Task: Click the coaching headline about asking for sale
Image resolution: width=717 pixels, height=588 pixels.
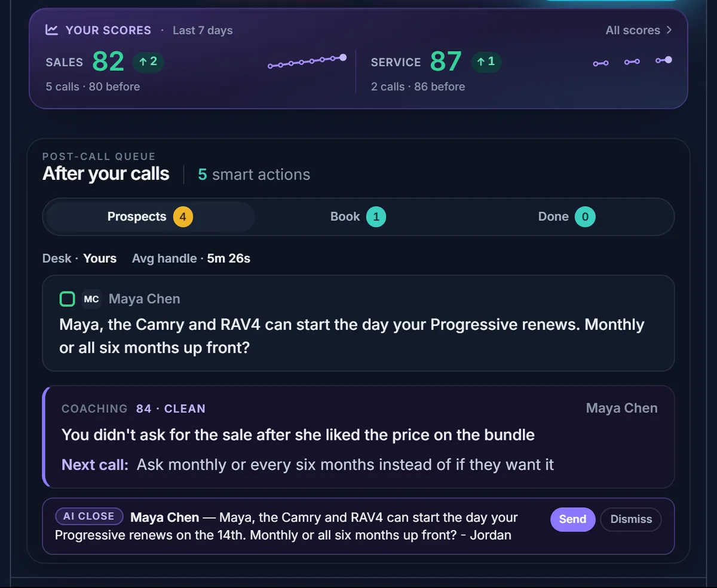Action: pyautogui.click(x=298, y=434)
